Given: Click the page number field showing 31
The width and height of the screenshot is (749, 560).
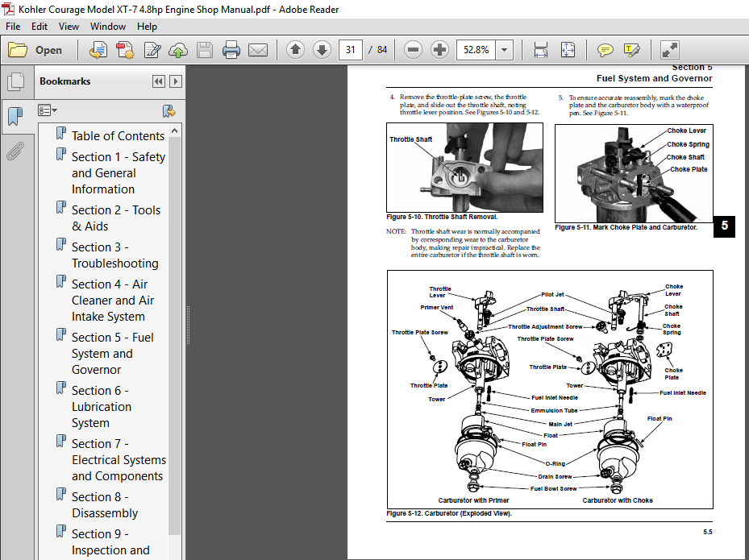Looking at the screenshot, I should pyautogui.click(x=351, y=50).
